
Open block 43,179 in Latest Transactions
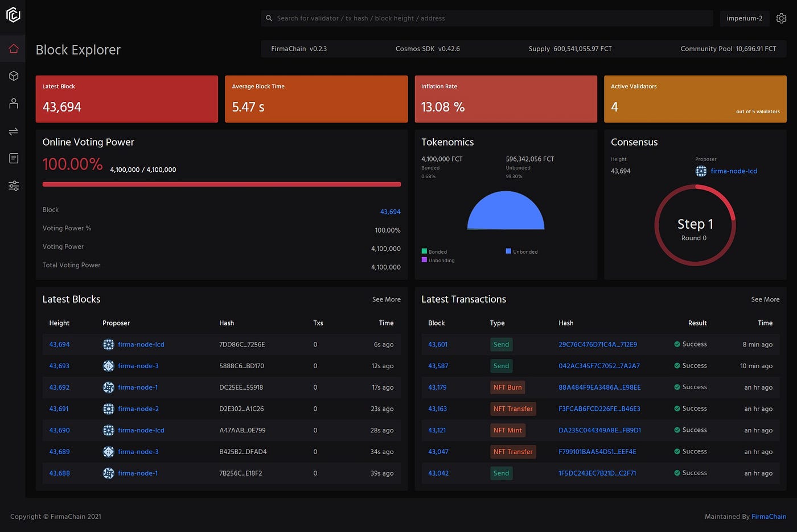coord(437,387)
